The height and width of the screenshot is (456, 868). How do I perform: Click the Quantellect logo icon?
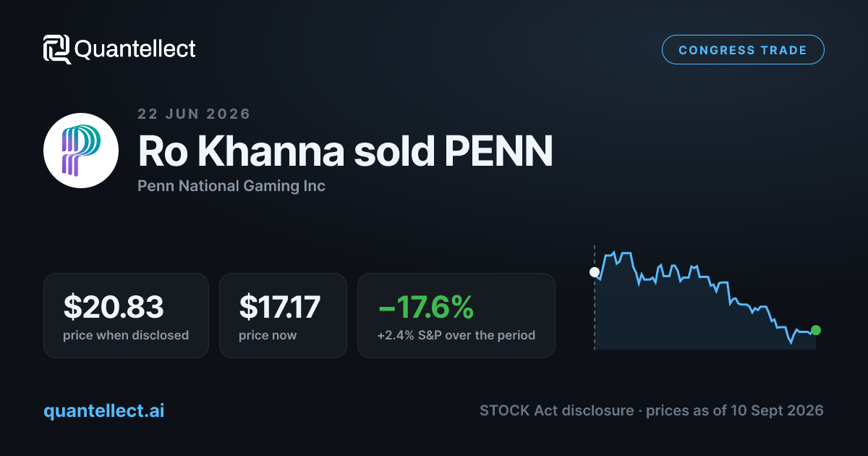(57, 49)
